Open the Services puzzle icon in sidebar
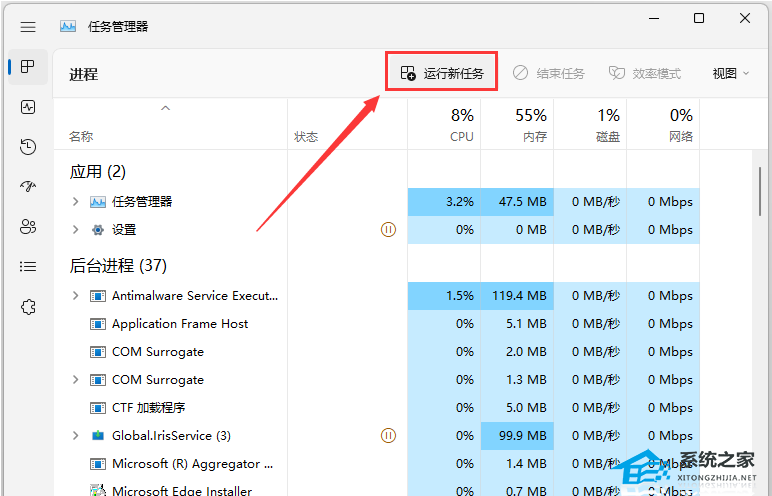Viewport: 772px width, 496px height. (28, 307)
